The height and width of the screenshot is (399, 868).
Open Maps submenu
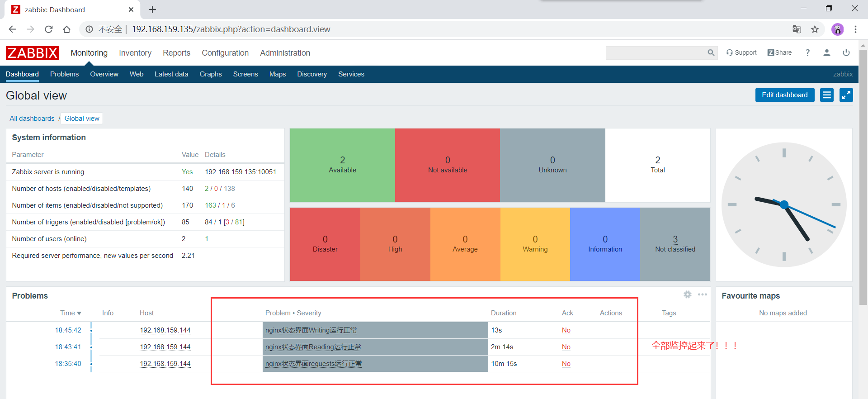click(278, 74)
